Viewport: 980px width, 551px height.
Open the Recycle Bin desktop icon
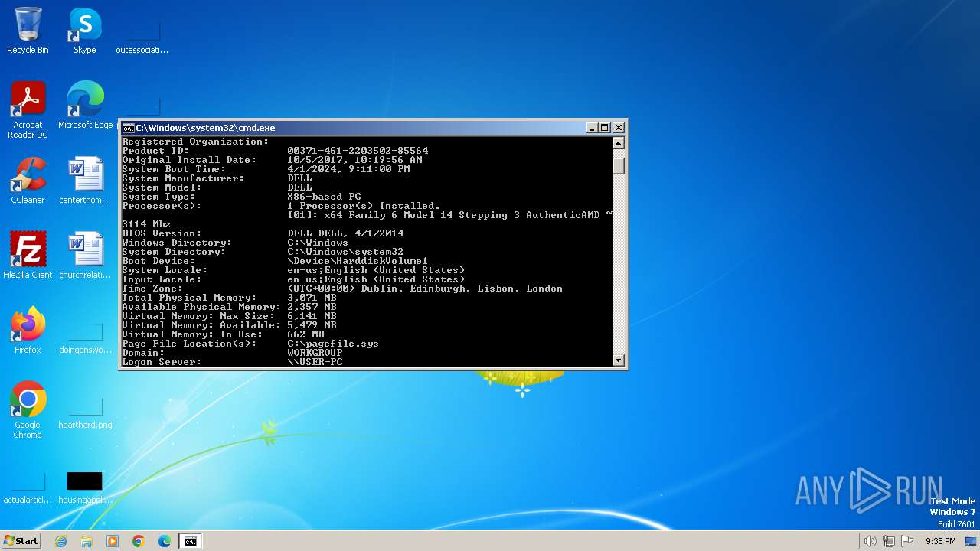pos(28,31)
